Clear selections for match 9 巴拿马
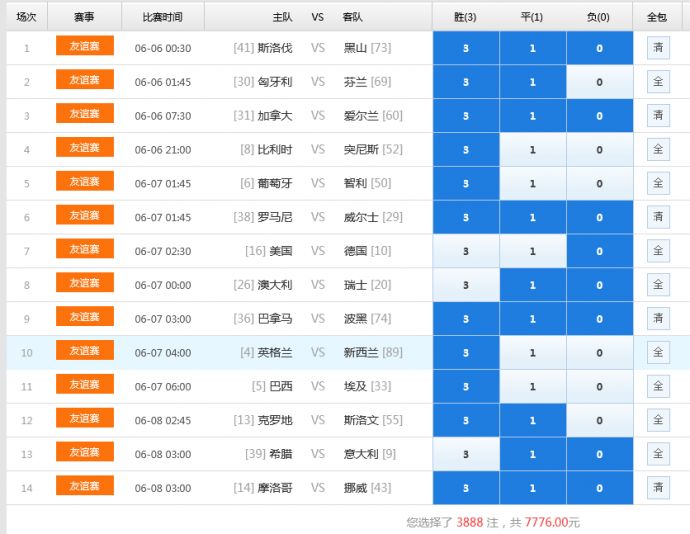Viewport: 690px width, 534px height. [x=658, y=318]
